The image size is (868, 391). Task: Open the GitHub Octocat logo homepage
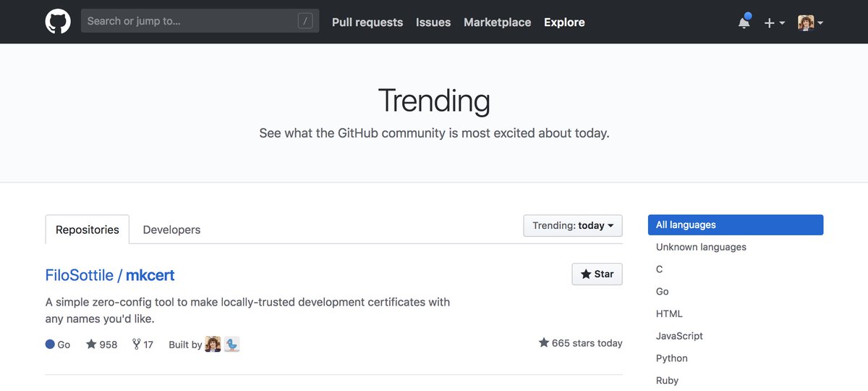(x=58, y=22)
